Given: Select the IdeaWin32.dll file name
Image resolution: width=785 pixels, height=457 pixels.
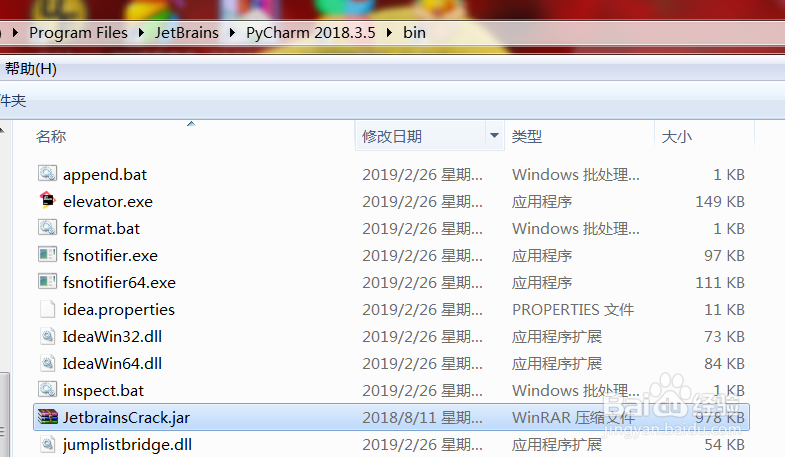Looking at the screenshot, I should 112,336.
